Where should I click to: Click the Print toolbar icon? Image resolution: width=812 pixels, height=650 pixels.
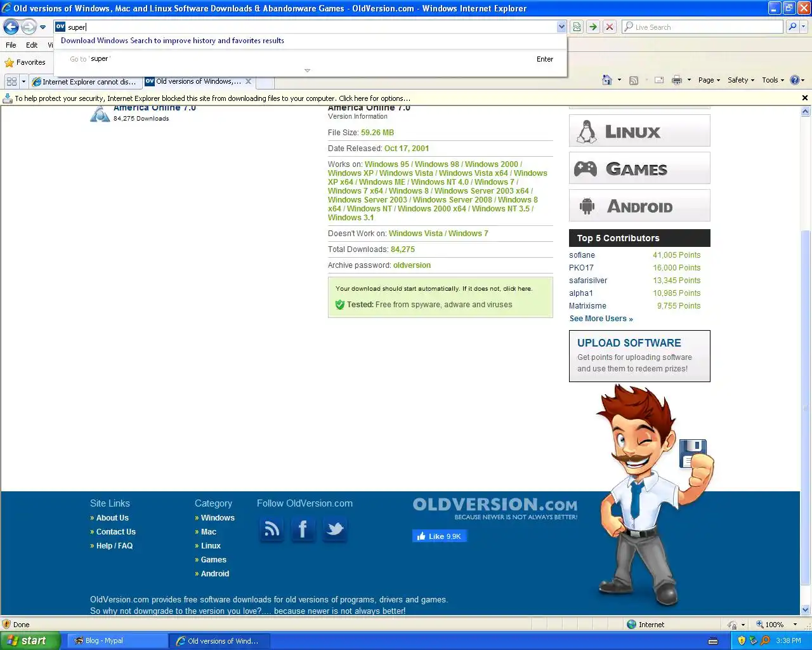click(677, 80)
